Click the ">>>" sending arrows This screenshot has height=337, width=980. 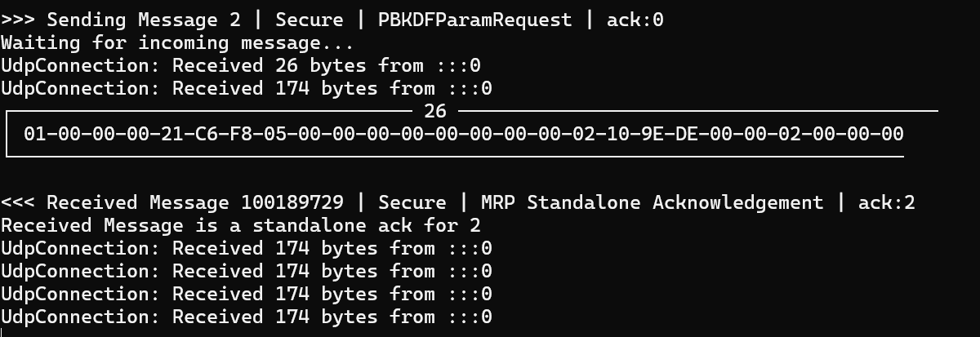click(x=18, y=20)
